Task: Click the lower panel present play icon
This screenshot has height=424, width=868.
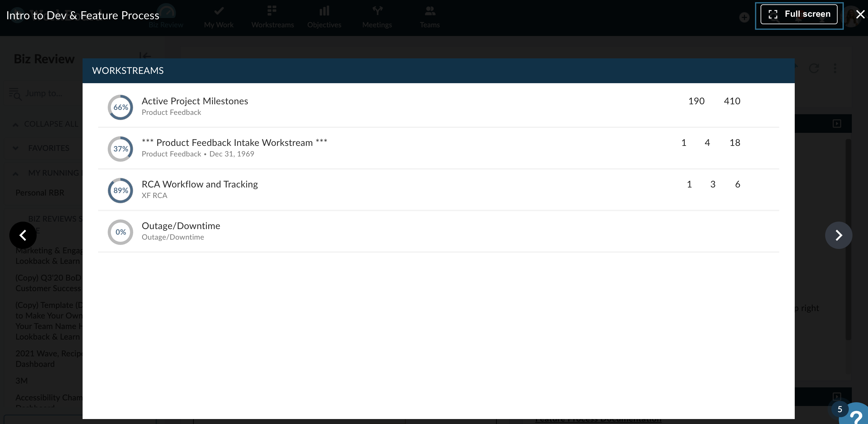Action: coord(837,396)
